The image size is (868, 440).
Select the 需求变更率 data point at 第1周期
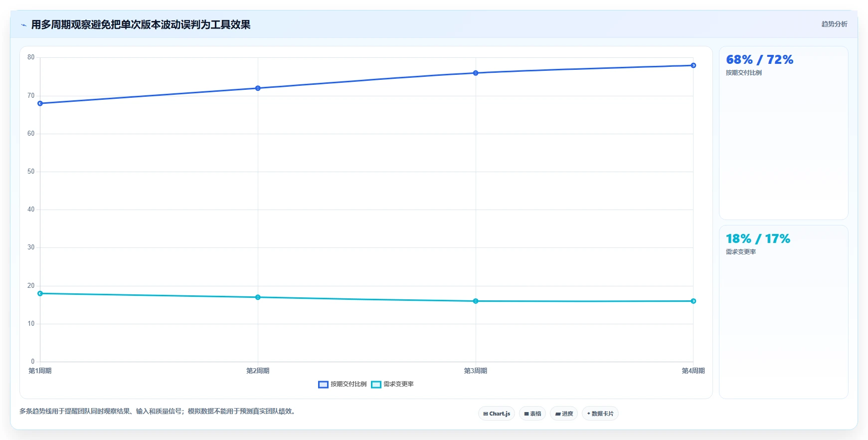pos(40,293)
